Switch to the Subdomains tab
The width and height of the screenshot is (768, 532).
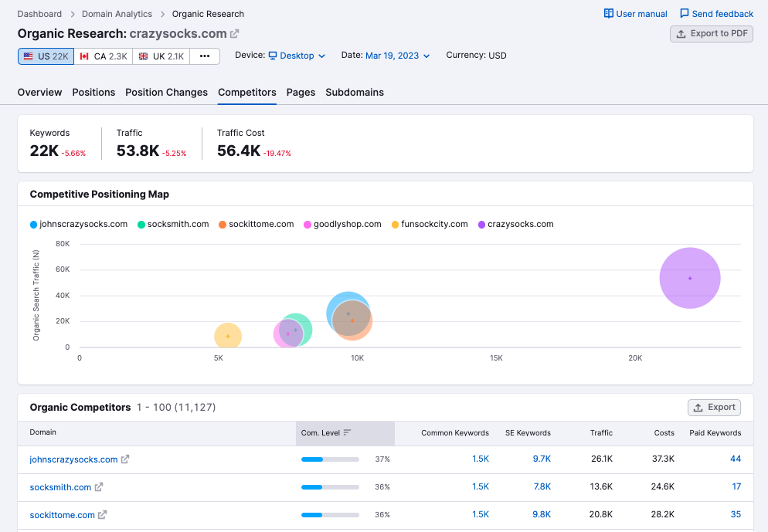click(355, 93)
